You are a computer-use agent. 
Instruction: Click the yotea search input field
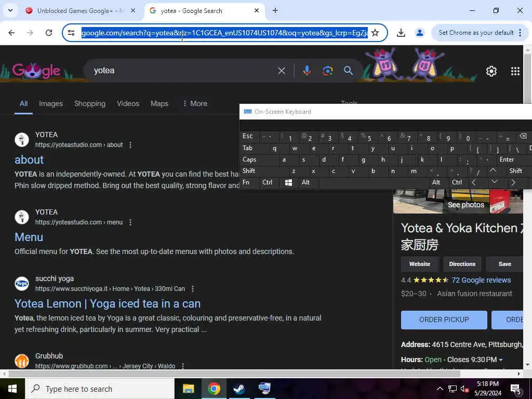(x=183, y=71)
